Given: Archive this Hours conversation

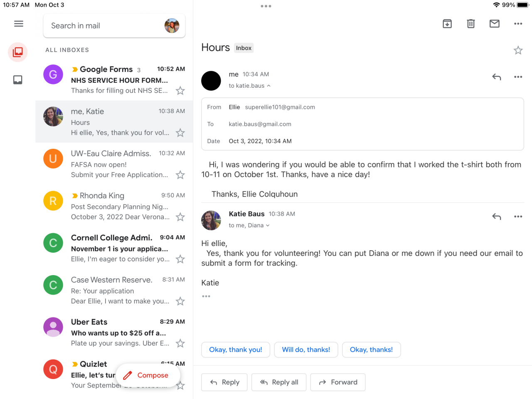Looking at the screenshot, I should pos(447,24).
